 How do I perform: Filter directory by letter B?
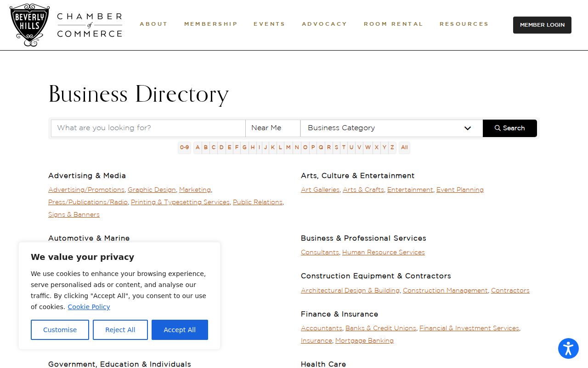tap(206, 148)
